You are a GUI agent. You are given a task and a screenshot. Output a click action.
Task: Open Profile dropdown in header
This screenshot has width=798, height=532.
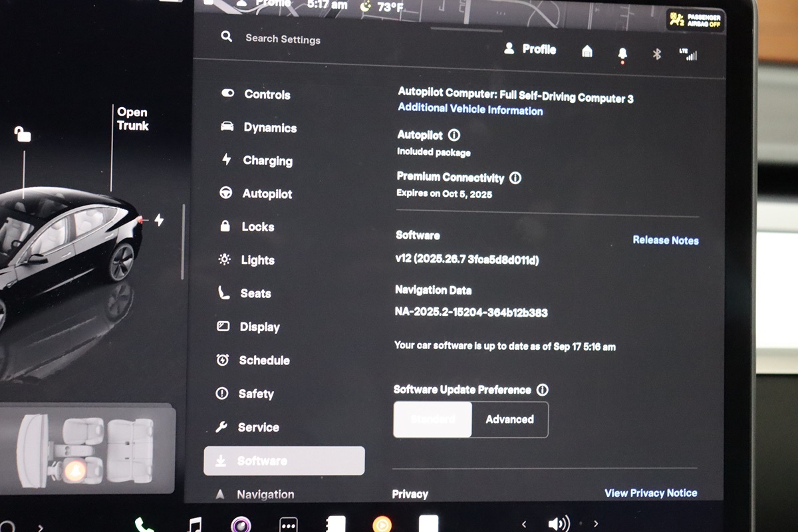530,49
